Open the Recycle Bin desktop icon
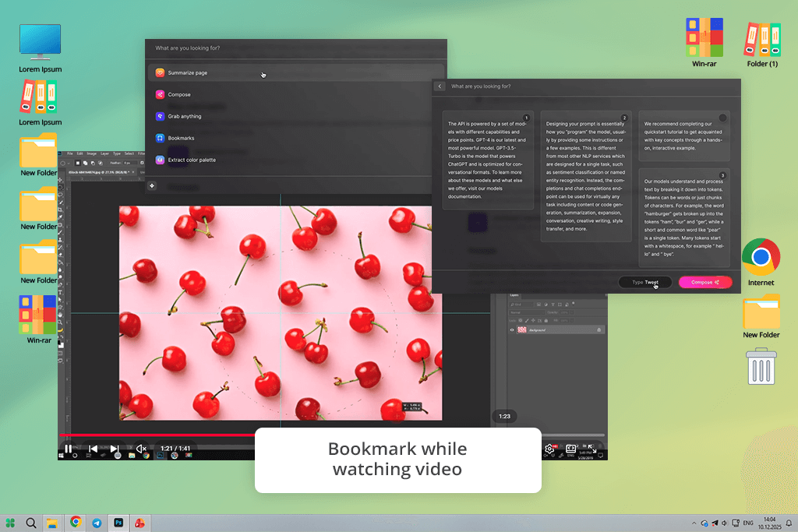This screenshot has width=798, height=532. point(761,366)
